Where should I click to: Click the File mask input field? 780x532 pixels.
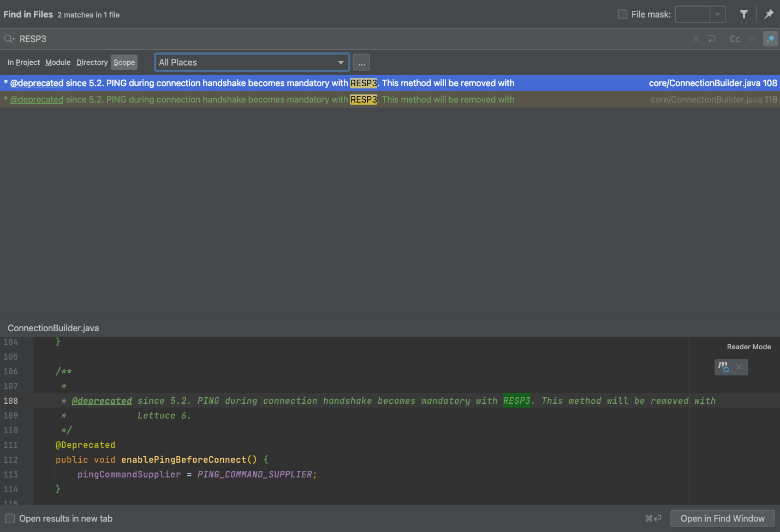coord(693,14)
